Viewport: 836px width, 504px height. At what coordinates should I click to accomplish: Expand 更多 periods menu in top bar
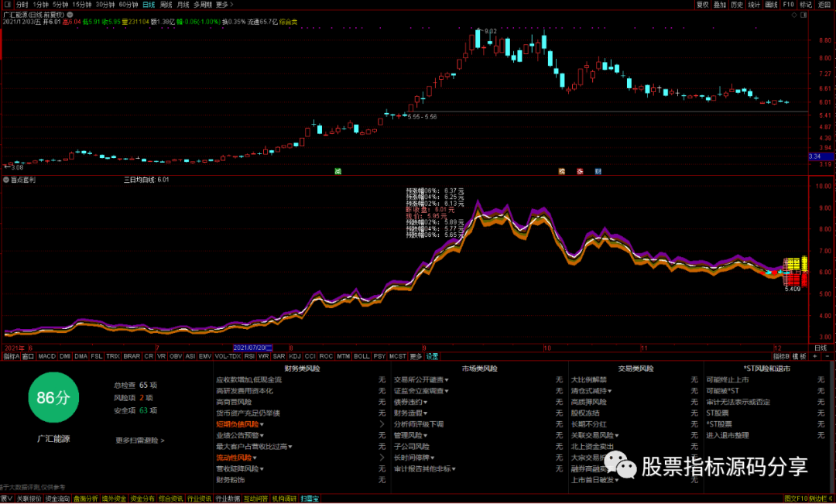pos(224,5)
